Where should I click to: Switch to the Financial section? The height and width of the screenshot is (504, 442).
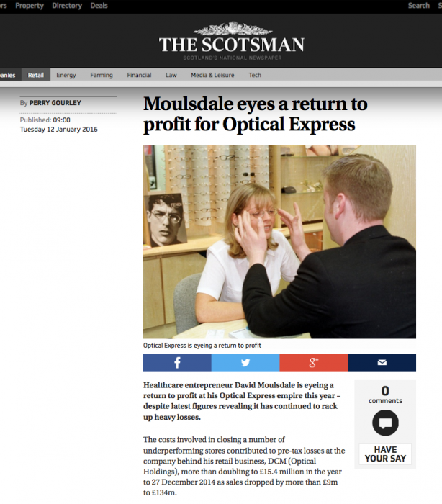[139, 75]
